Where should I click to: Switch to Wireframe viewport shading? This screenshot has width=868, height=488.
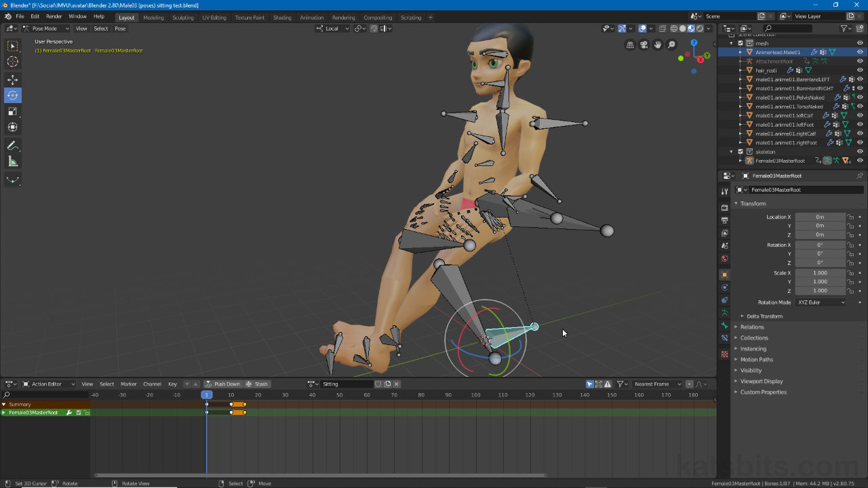pyautogui.click(x=674, y=28)
